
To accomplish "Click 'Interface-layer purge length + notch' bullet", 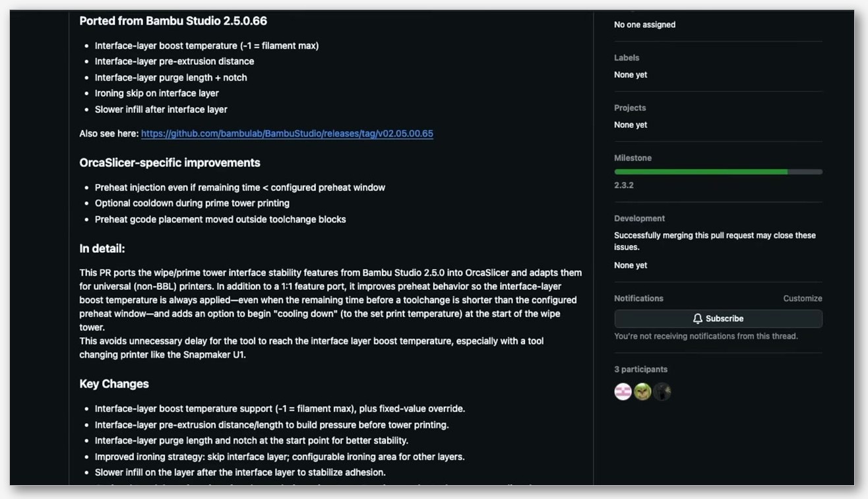I will click(x=171, y=78).
